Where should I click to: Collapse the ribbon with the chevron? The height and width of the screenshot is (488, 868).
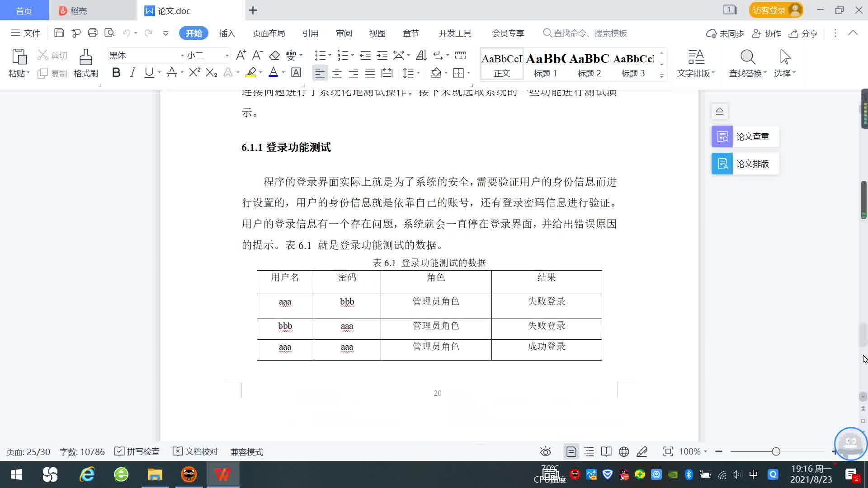[853, 33]
